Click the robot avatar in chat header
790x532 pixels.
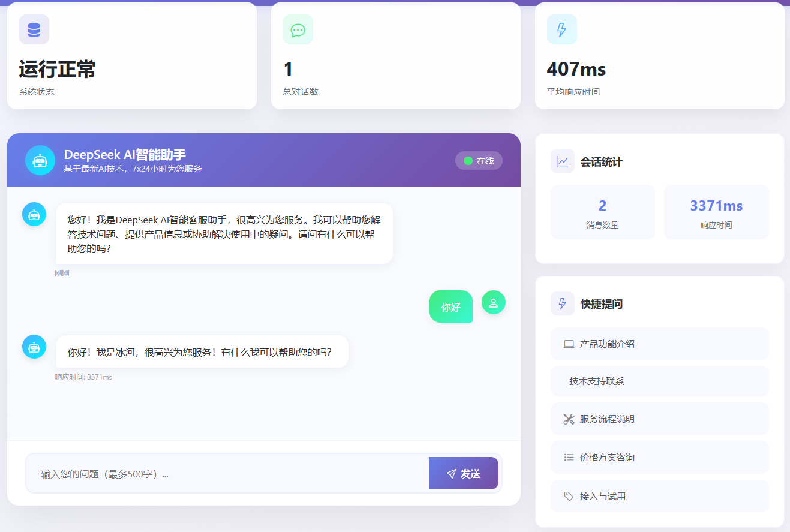40,160
